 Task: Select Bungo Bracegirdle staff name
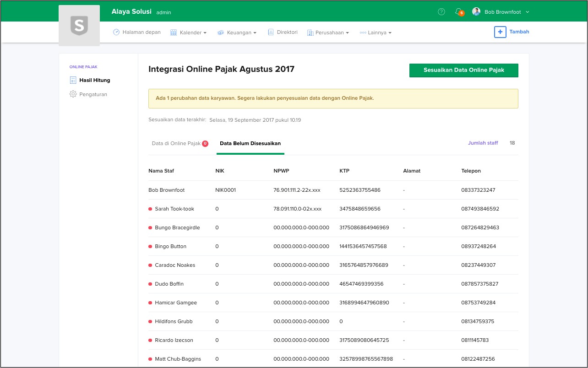[177, 227]
